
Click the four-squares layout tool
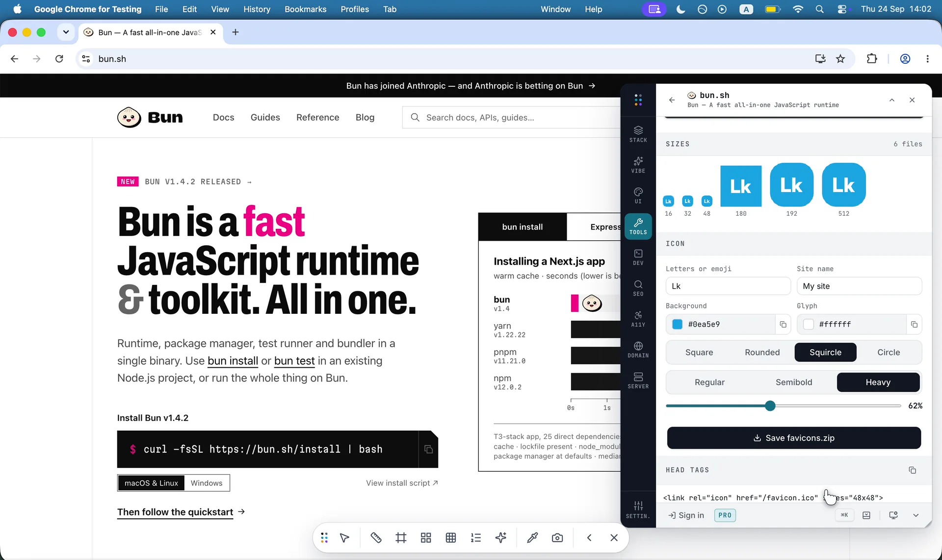(x=426, y=538)
